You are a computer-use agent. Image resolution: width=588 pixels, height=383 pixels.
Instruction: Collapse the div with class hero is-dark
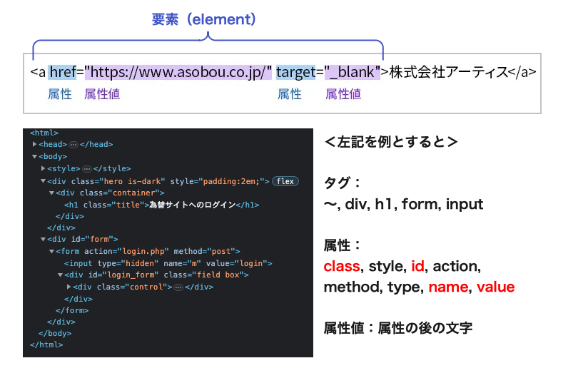pyautogui.click(x=44, y=181)
